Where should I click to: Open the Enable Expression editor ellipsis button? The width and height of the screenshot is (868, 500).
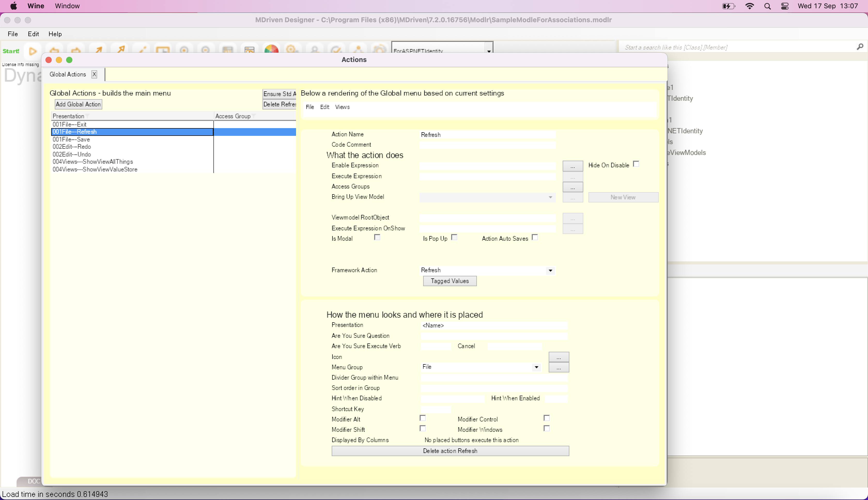coord(572,166)
